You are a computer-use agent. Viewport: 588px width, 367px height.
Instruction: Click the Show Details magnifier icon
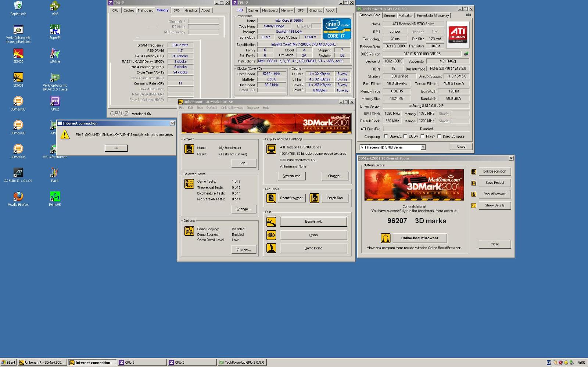point(474,205)
